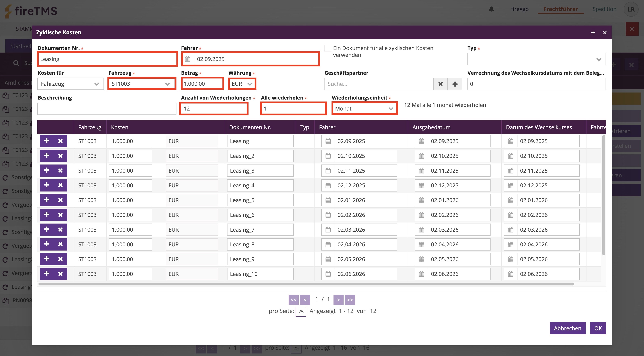Click plus icon on Leasing_3 row
Image resolution: width=644 pixels, height=356 pixels.
tap(47, 170)
